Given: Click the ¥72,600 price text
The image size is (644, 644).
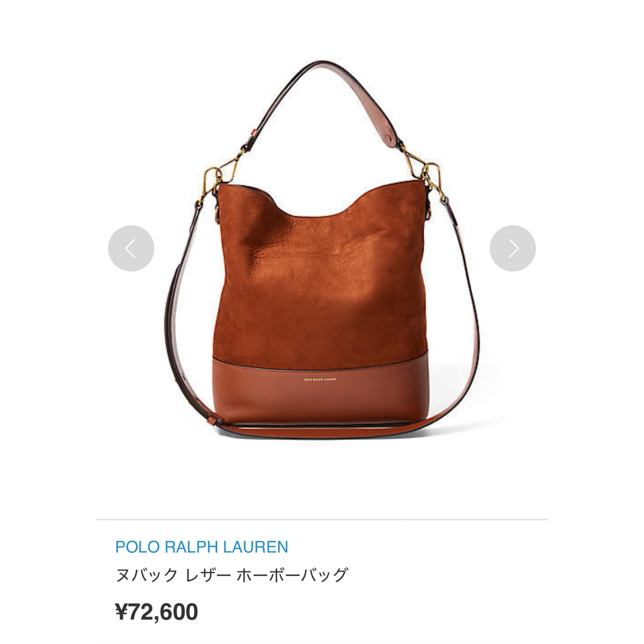Looking at the screenshot, I should pos(157,612).
